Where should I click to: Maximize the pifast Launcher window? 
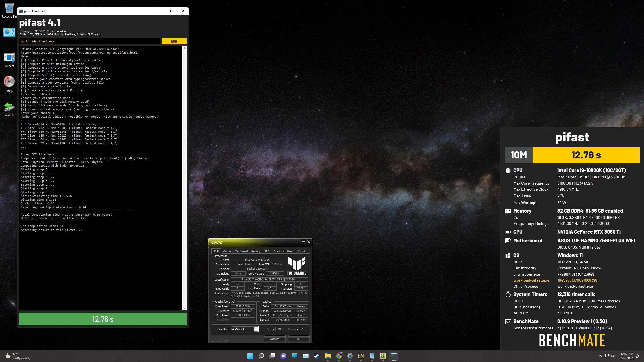172,11
